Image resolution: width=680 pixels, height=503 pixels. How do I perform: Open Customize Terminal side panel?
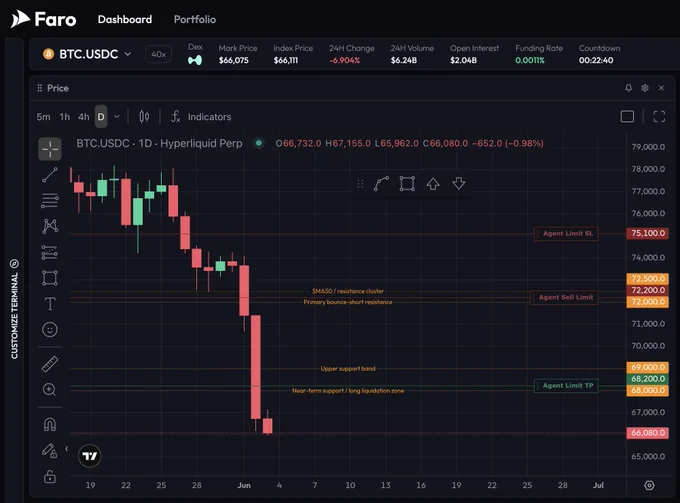14,310
